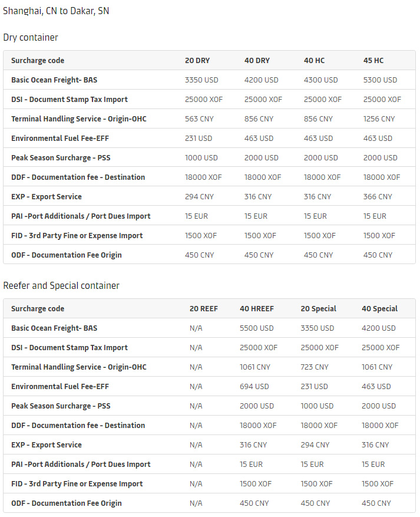Click 366 CNY Export Service value
Screen dimensions: 420x517
point(378,196)
